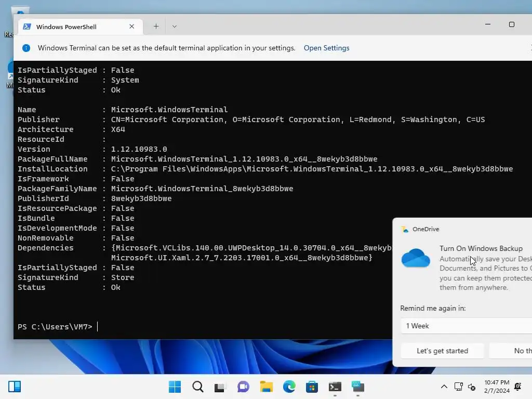
Task: Click the network display tray icon
Action: point(458,387)
